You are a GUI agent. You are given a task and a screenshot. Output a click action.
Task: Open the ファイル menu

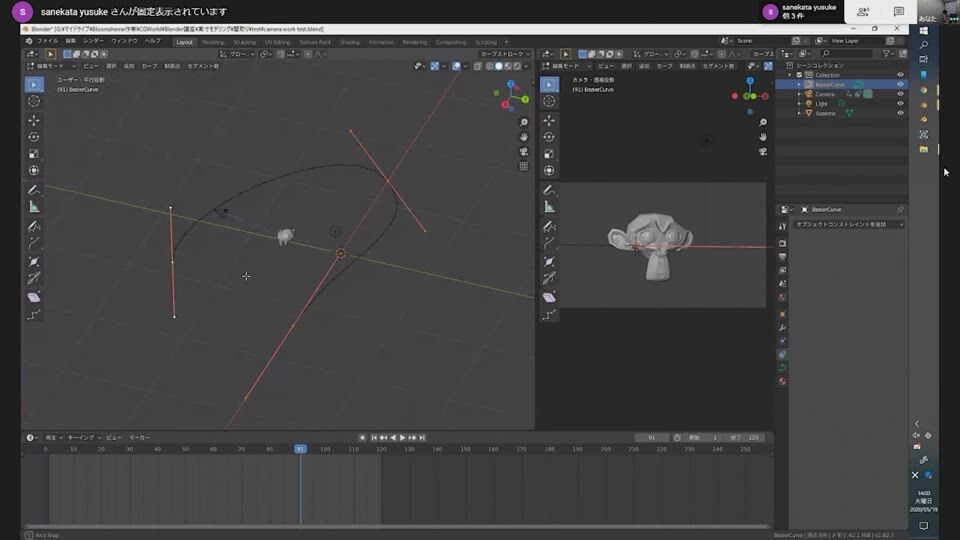point(48,41)
